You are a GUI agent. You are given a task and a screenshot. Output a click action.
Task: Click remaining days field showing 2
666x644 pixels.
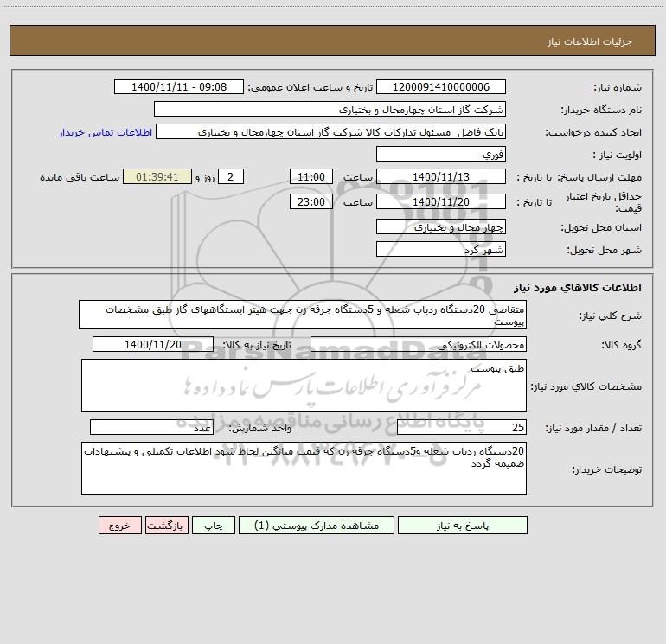click(x=231, y=176)
